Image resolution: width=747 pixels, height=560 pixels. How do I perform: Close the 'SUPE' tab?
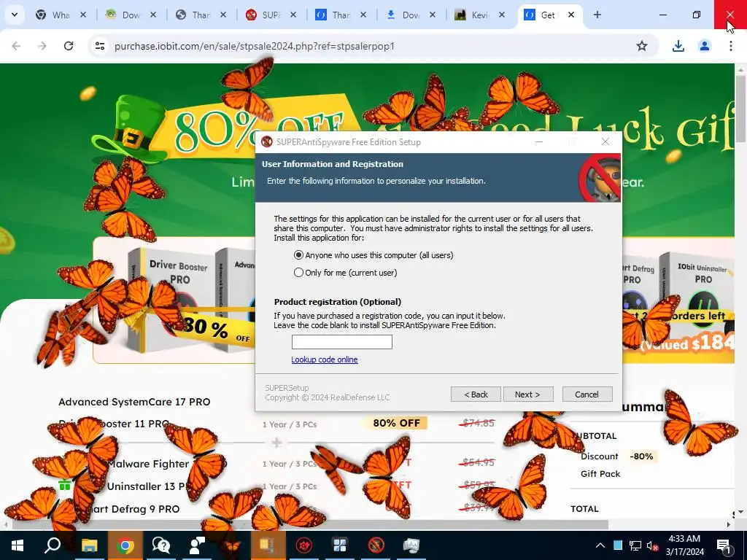tap(293, 15)
